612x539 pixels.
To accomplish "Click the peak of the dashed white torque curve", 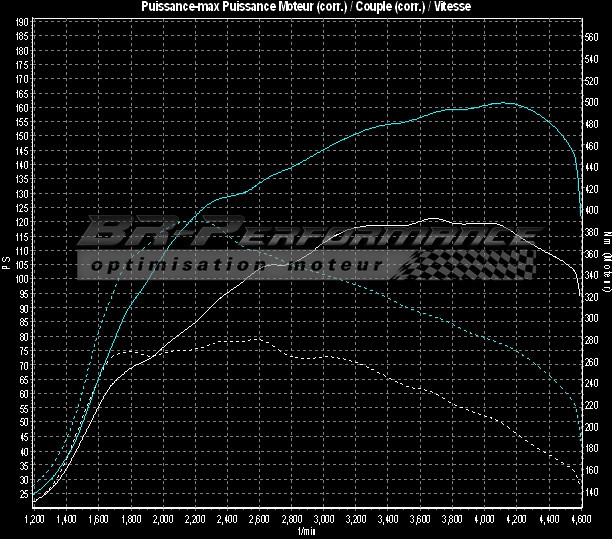I will (x=256, y=339).
